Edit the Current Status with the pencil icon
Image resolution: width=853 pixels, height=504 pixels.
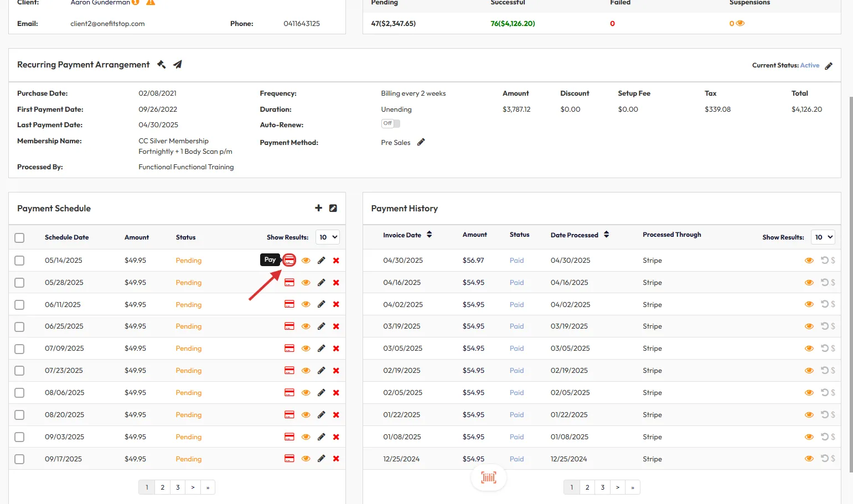828,66
